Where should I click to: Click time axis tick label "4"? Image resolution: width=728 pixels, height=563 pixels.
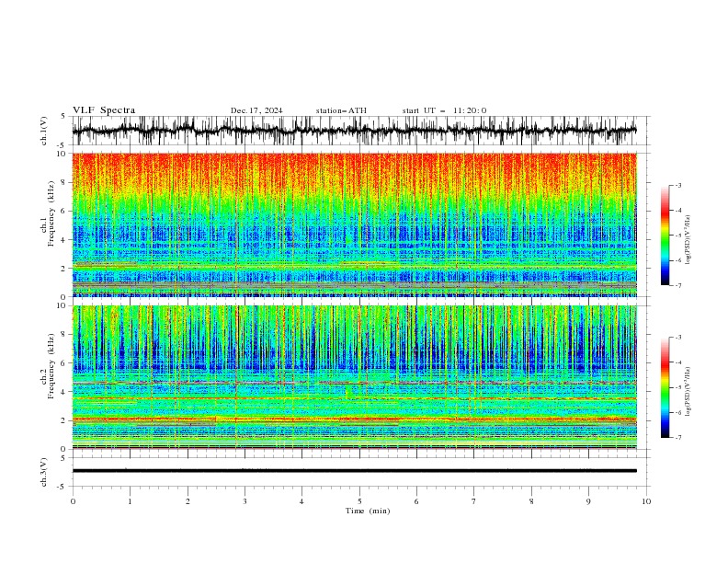[301, 501]
